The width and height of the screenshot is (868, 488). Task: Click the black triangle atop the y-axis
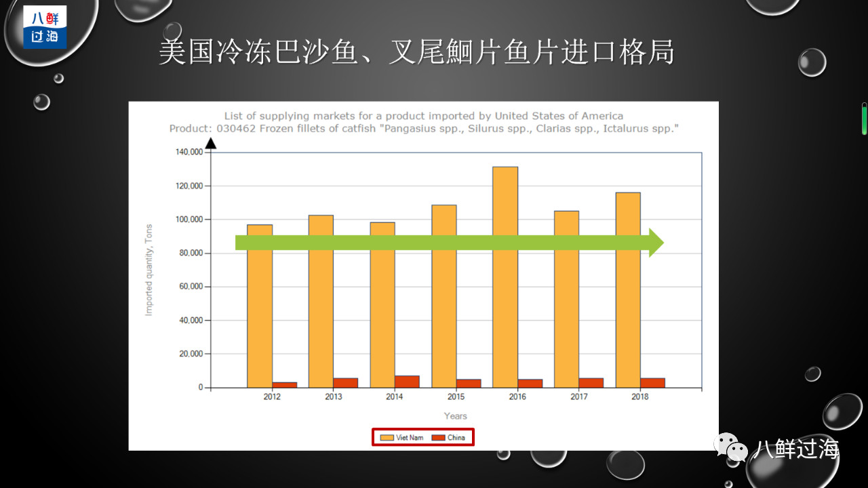click(211, 144)
